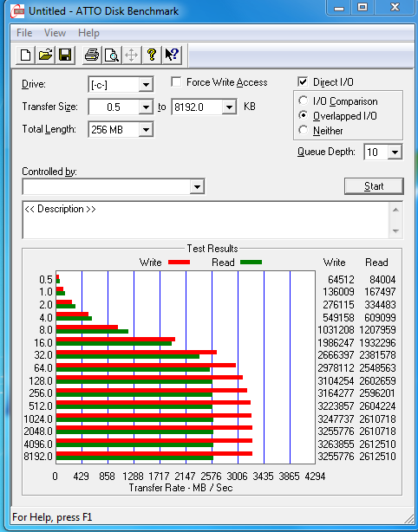
Task: Select I/O Comparison radio button
Action: 303,101
